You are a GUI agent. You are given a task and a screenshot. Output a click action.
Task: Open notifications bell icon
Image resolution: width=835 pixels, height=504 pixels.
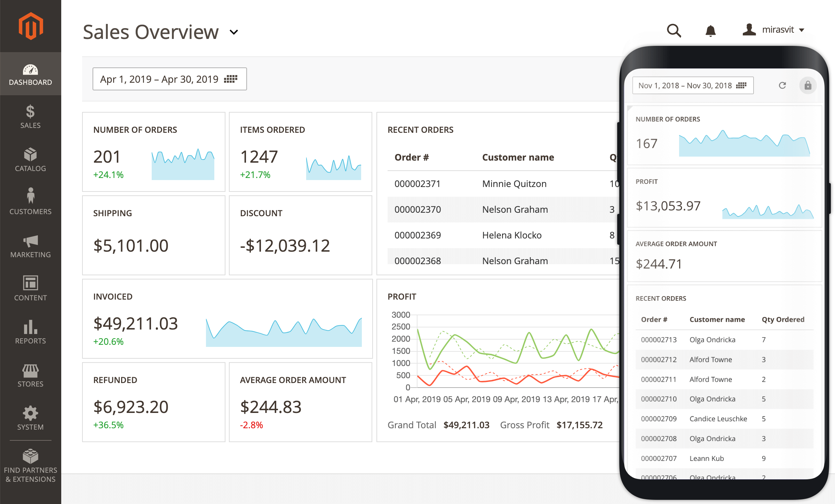(x=710, y=31)
